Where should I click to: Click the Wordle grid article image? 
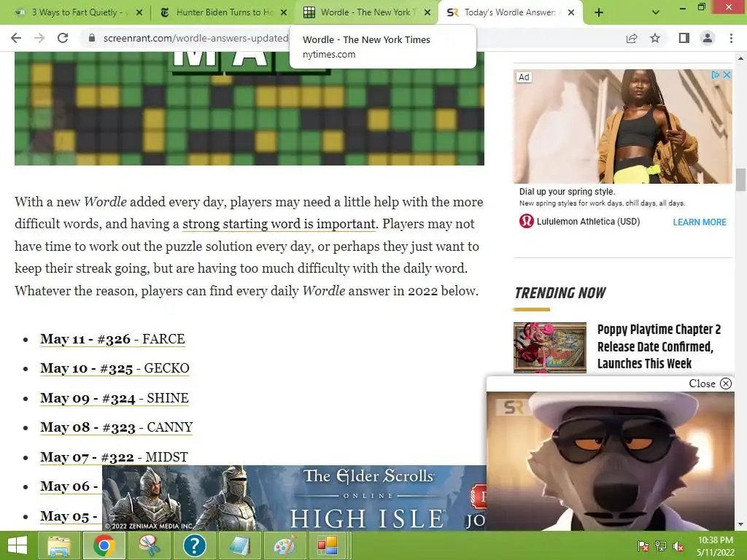coord(249,109)
